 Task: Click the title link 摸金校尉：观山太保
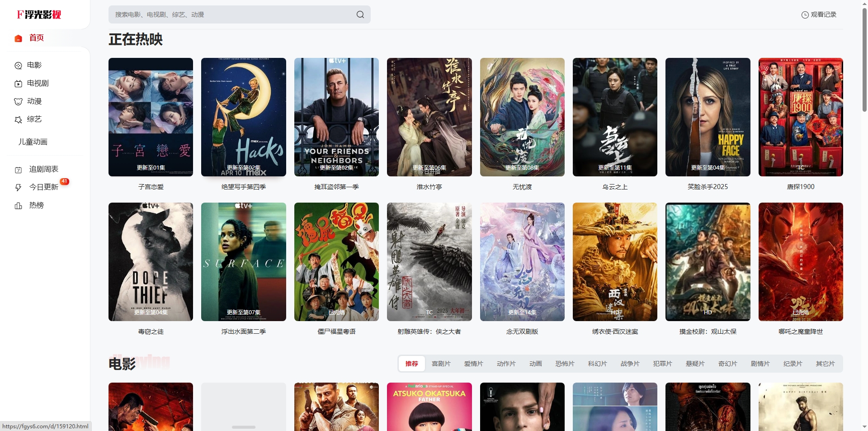point(708,332)
